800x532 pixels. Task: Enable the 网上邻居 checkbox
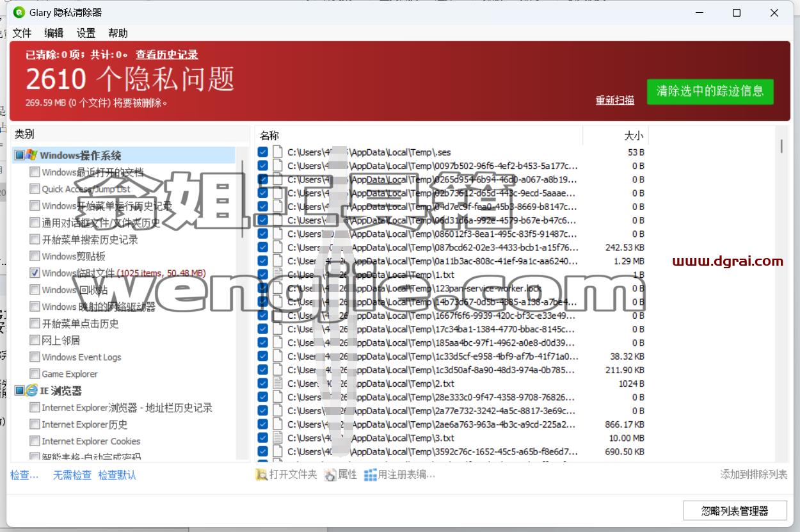[35, 340]
